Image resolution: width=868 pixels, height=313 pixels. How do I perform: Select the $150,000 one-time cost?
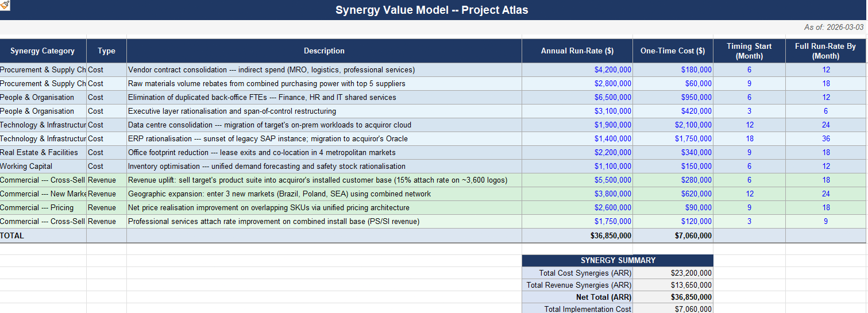(673, 167)
